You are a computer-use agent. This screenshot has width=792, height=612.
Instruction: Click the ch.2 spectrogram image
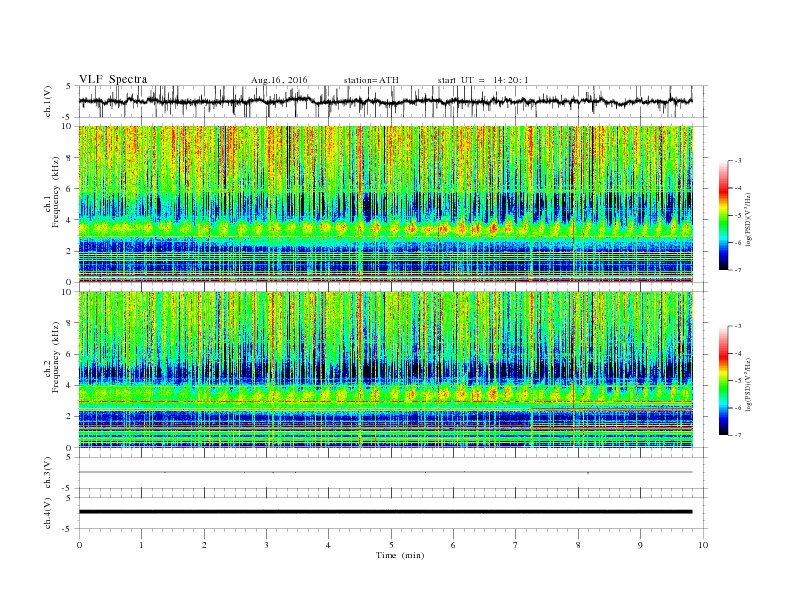[385, 370]
